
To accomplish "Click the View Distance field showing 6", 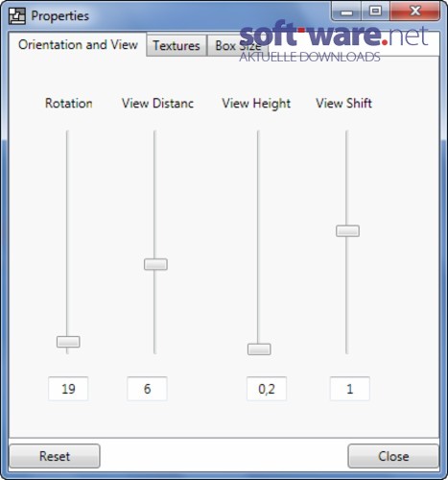I will [147, 389].
